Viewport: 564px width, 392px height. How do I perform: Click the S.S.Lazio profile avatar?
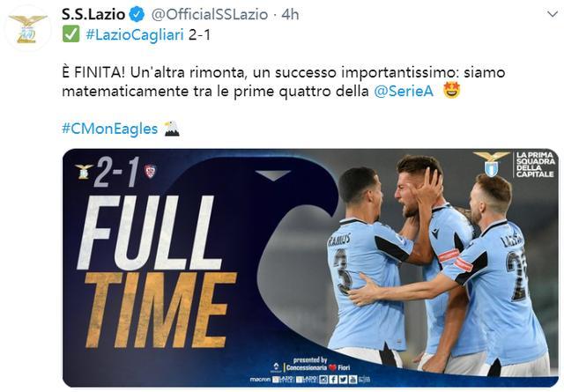pyautogui.click(x=28, y=28)
